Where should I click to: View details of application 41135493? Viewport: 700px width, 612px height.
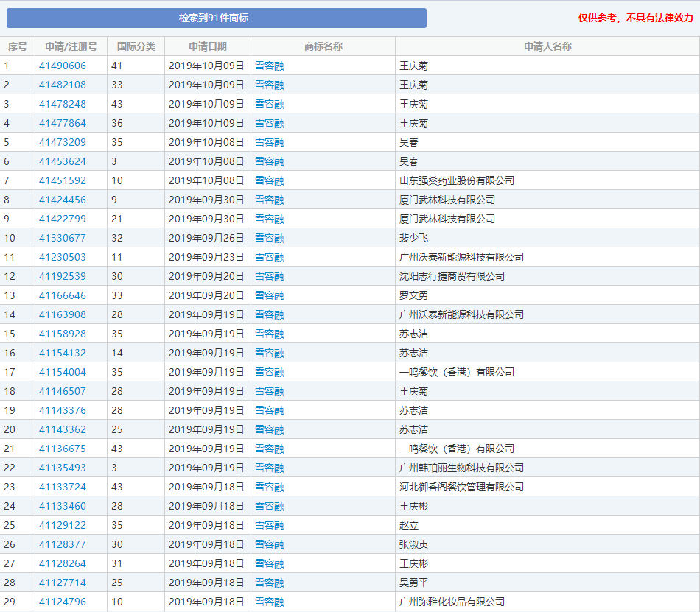[x=63, y=468]
